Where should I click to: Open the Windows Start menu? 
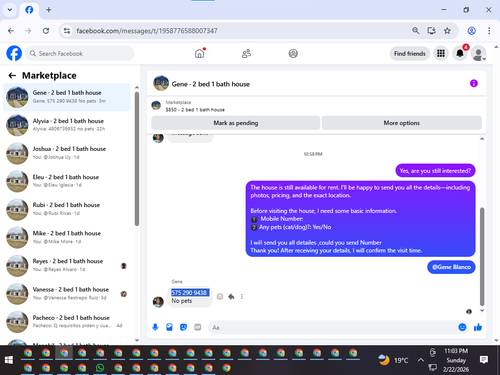pos(9,360)
